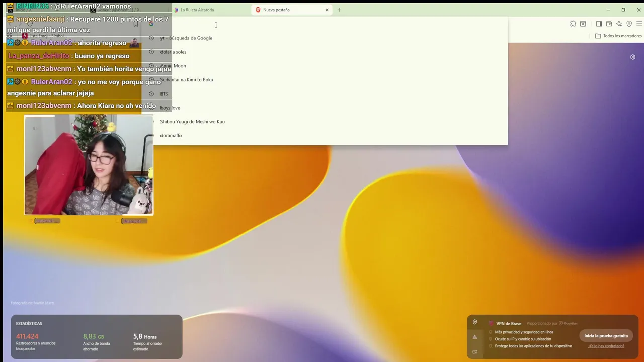644x362 pixels.
Task: Open the Brave hamburger main menu
Action: [639, 24]
